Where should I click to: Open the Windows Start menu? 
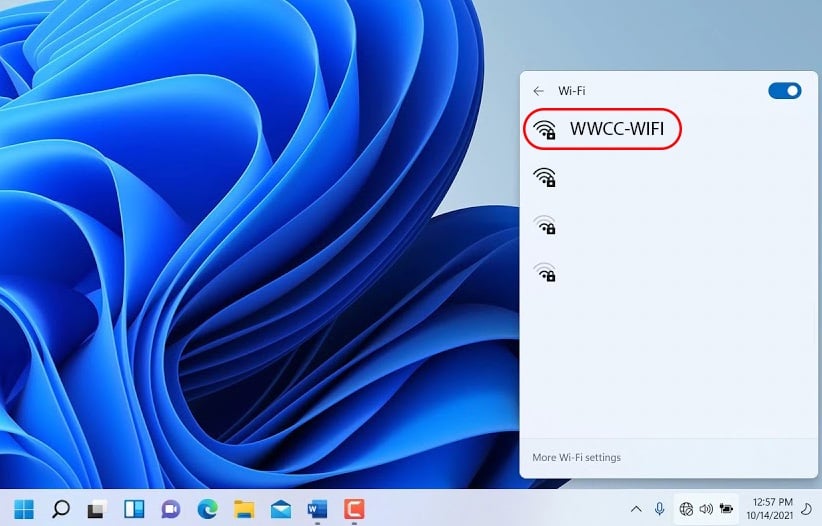coord(24,509)
